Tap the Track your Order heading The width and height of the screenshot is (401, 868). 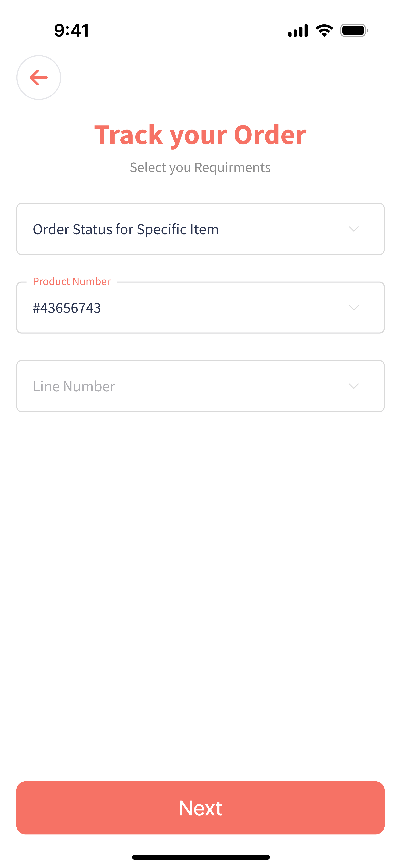pos(200,135)
